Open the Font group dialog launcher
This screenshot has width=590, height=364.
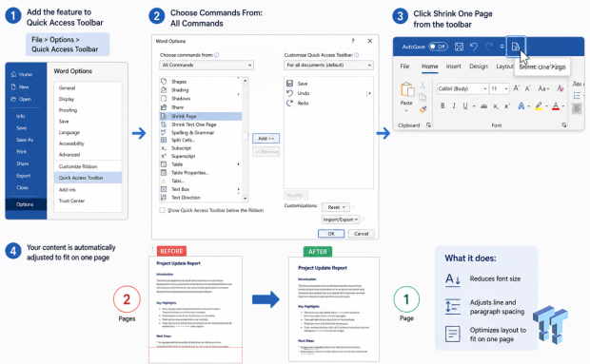tap(563, 125)
